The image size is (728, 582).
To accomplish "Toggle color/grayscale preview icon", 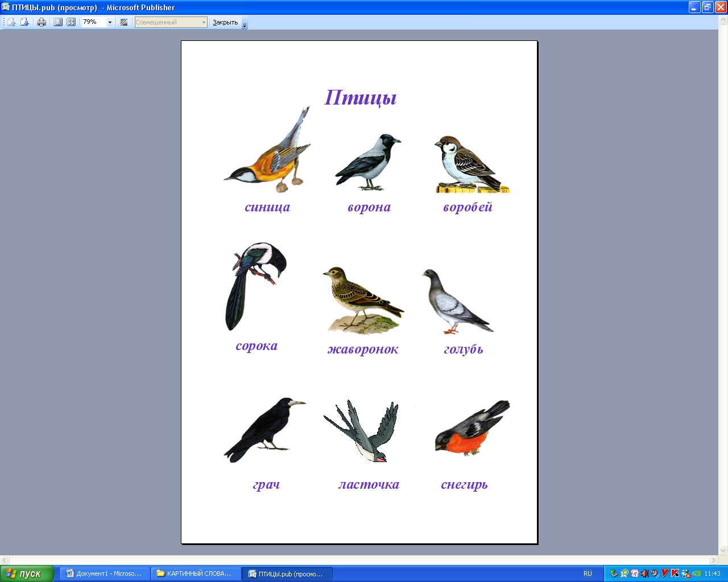I will (x=124, y=22).
